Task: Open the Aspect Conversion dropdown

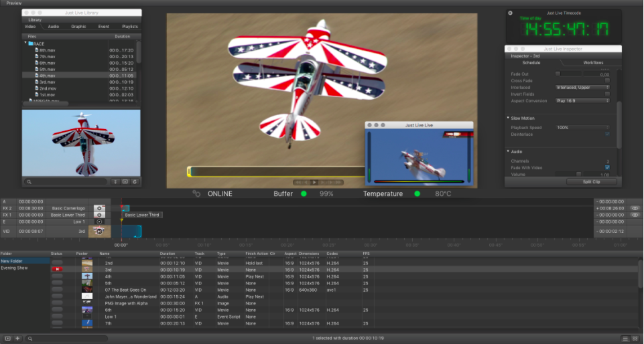Action: pyautogui.click(x=582, y=101)
